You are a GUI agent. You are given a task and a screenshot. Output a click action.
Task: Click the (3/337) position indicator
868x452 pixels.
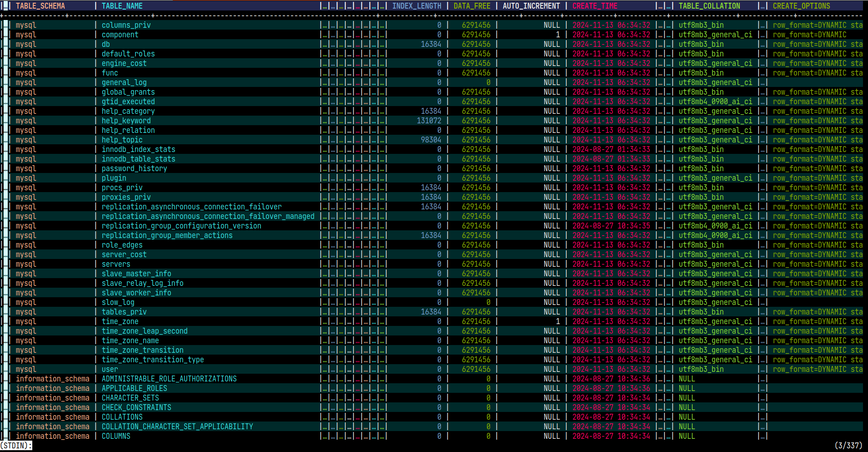[848, 446]
